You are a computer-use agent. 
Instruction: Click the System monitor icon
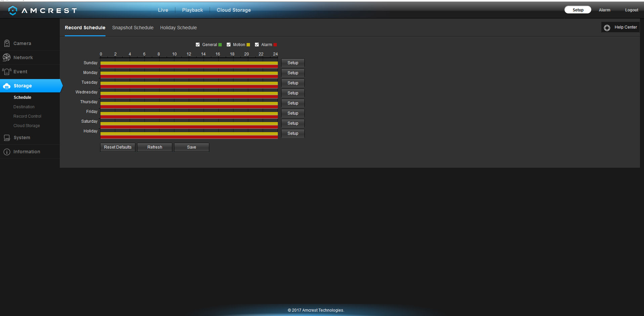(x=7, y=138)
